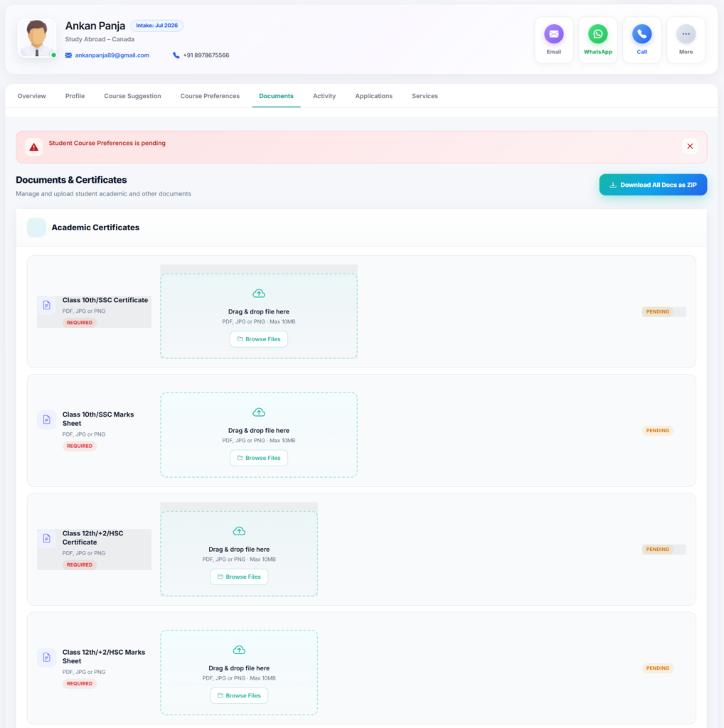Screen dimensions: 724x728
Task: Click the upload cloud icon for Class 10th/SSC Marks Sheet
Action: [259, 412]
